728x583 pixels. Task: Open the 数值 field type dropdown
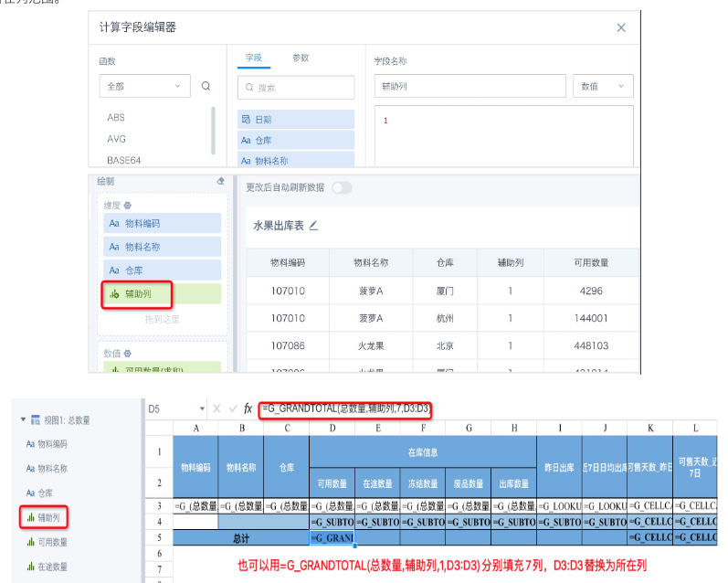tap(603, 86)
